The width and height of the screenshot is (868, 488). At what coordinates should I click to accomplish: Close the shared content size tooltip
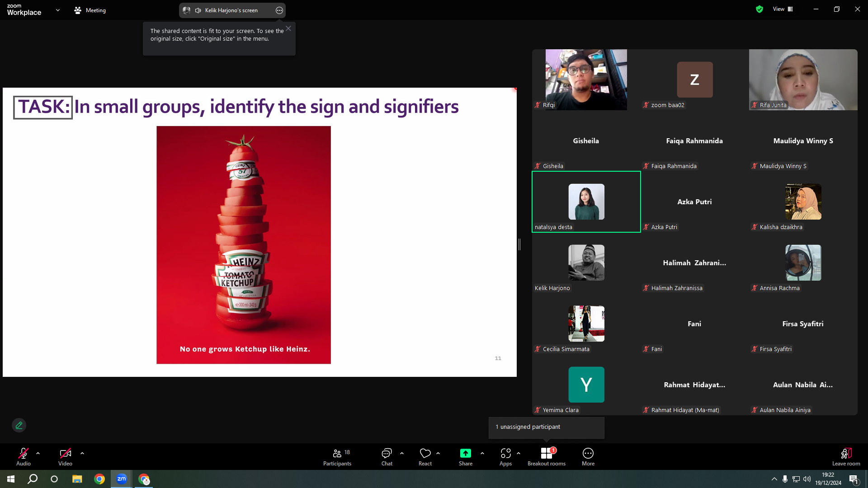coord(288,28)
